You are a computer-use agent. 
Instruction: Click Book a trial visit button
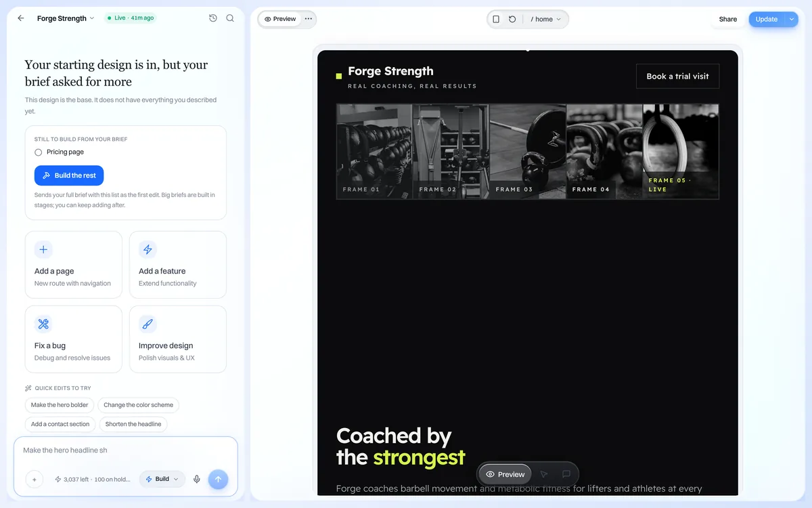[x=677, y=77]
